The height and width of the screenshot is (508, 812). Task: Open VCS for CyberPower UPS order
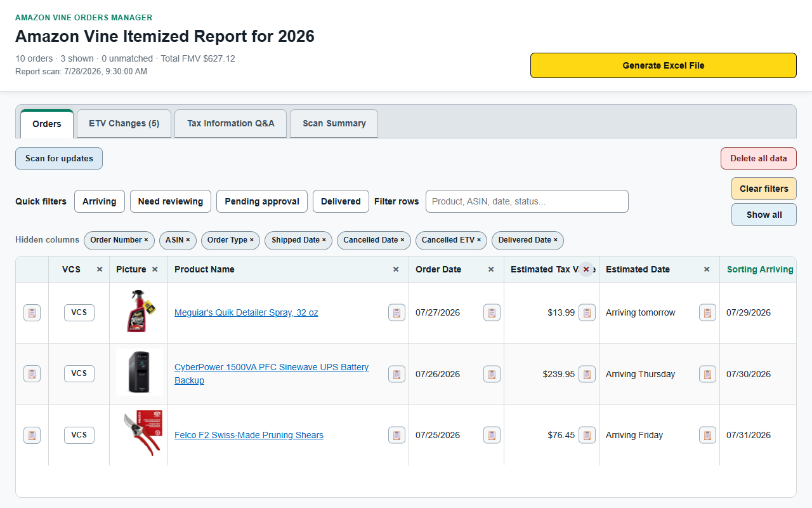[79, 374]
